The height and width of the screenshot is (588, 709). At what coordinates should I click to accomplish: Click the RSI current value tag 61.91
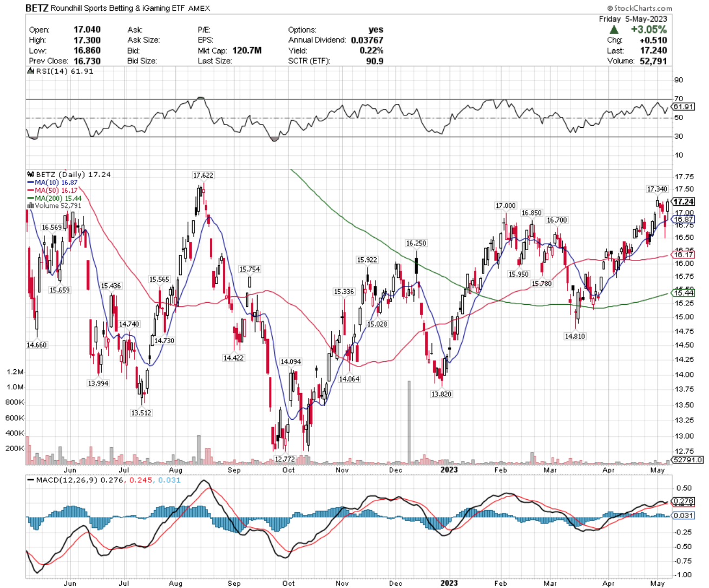684,107
